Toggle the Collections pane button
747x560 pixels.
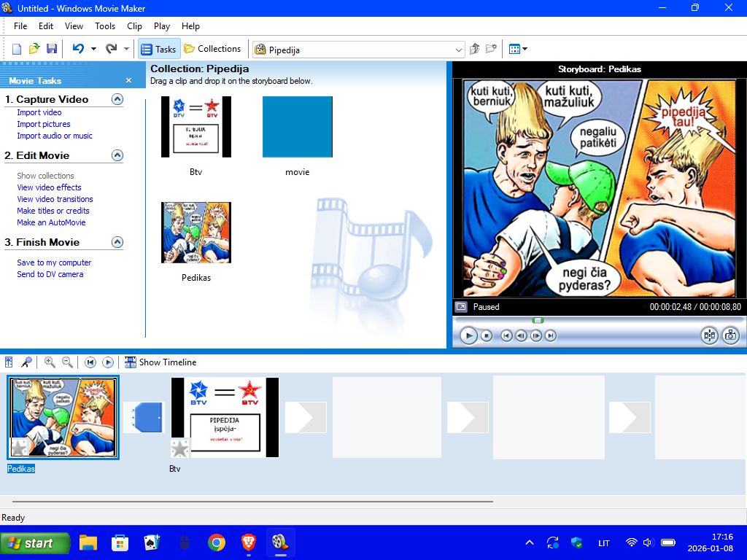click(212, 49)
